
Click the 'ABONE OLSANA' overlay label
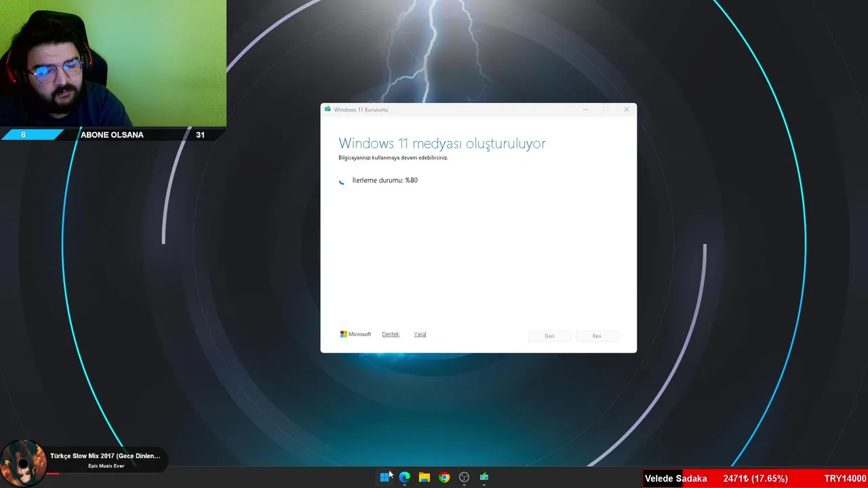pos(112,135)
